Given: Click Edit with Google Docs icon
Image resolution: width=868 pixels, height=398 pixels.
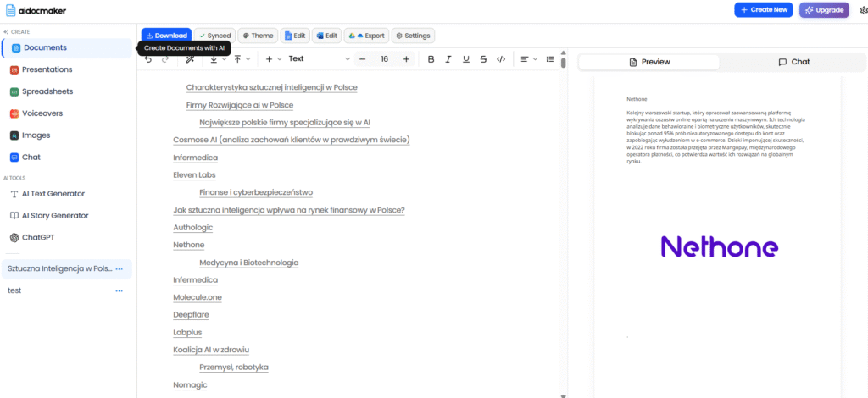Looking at the screenshot, I should coord(295,36).
